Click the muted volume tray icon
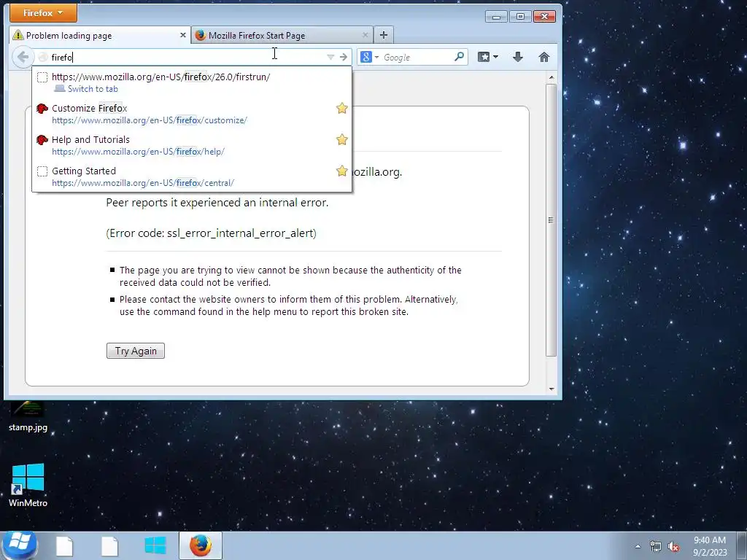 [x=673, y=547]
